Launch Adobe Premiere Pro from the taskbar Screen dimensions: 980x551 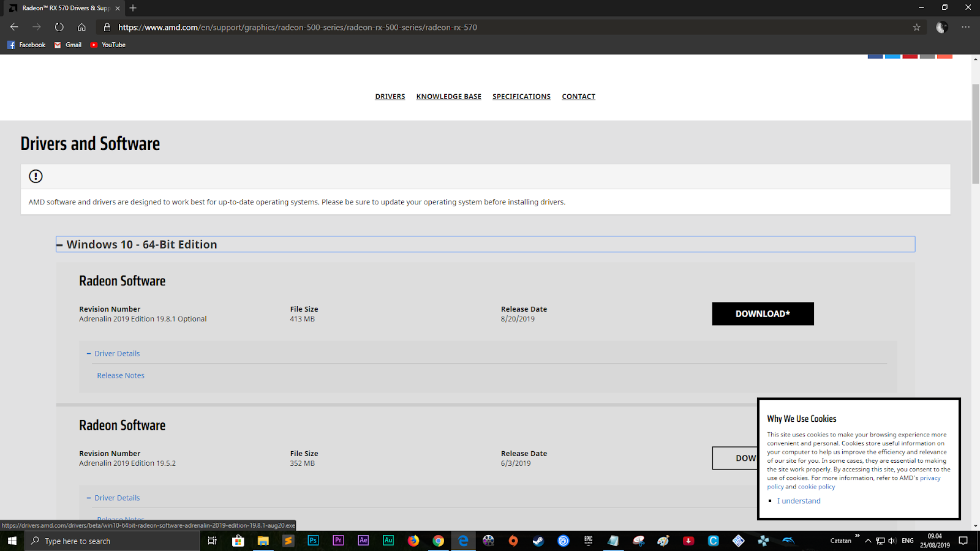tap(338, 541)
